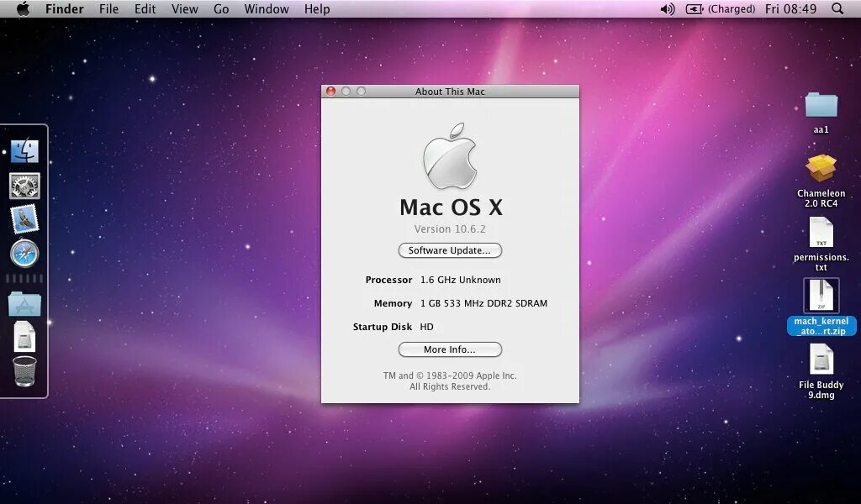Screen dimensions: 861x504
Task: Select permissions.txt file on desktop
Action: 821,232
